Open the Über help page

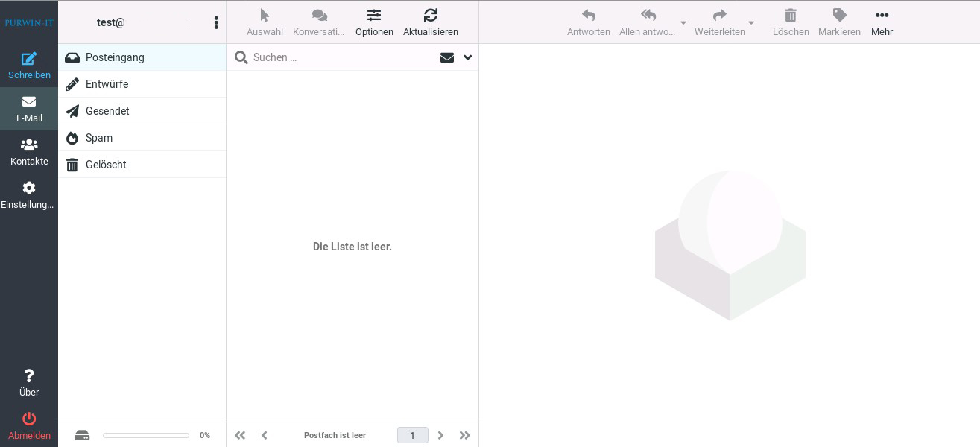pos(29,383)
